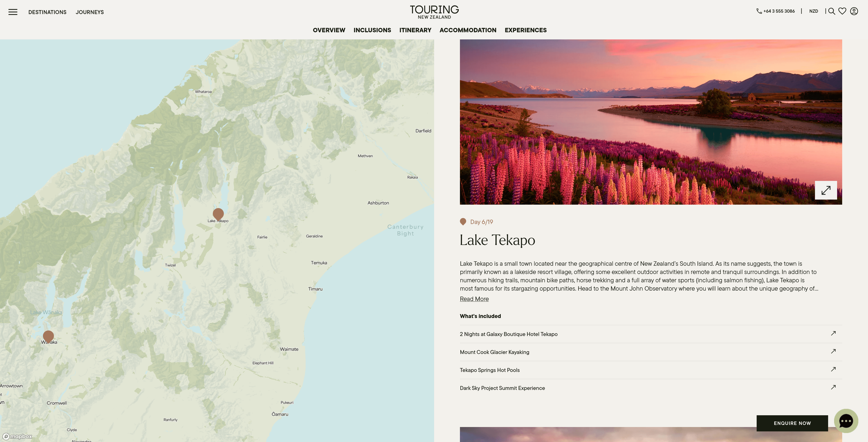Viewport: 868px width, 442px height.
Task: Click the search magnifier icon
Action: (832, 11)
